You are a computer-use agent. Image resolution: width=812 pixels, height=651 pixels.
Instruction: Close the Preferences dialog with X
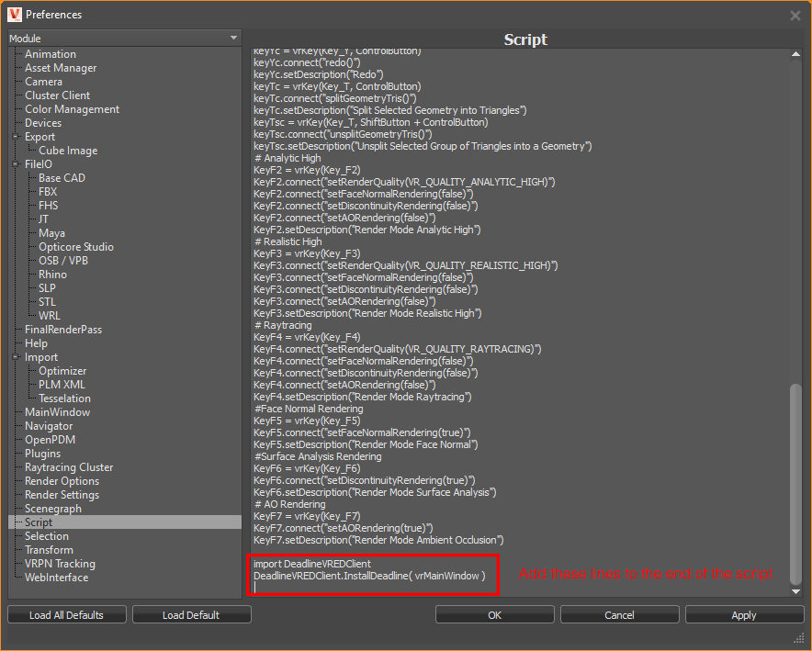795,15
